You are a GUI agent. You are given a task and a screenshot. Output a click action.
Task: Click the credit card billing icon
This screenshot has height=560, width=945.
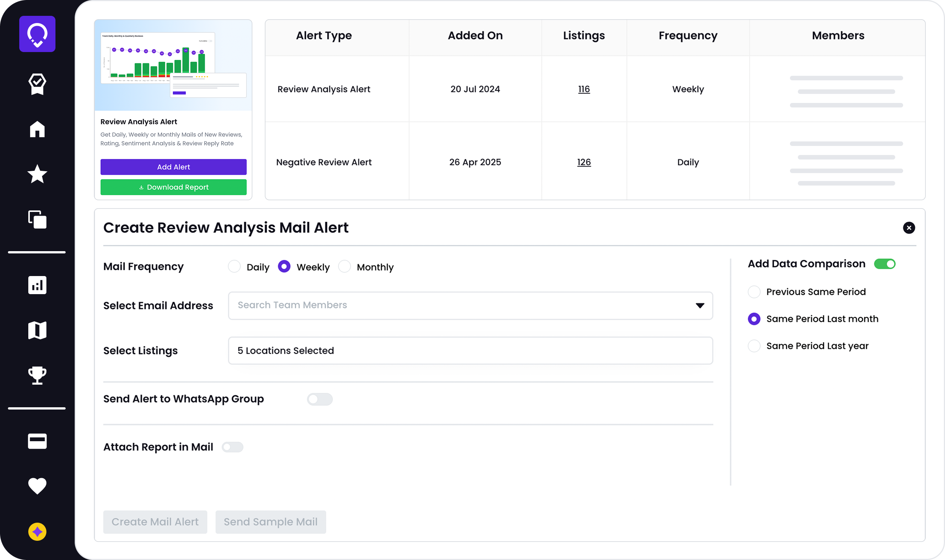point(37,441)
